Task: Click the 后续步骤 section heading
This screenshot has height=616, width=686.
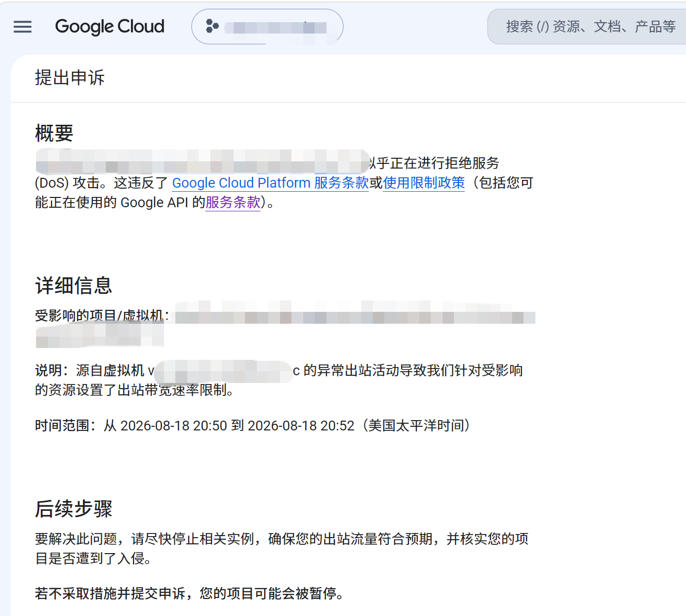Action: coord(74,508)
